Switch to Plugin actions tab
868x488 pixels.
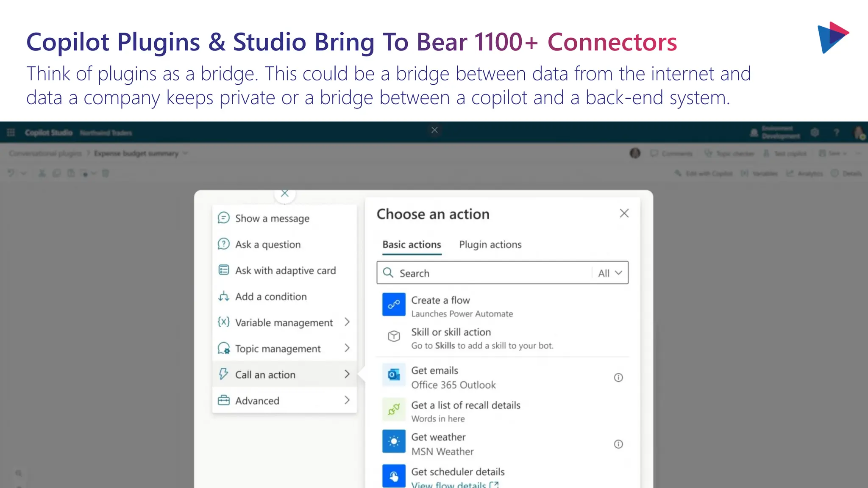click(490, 244)
